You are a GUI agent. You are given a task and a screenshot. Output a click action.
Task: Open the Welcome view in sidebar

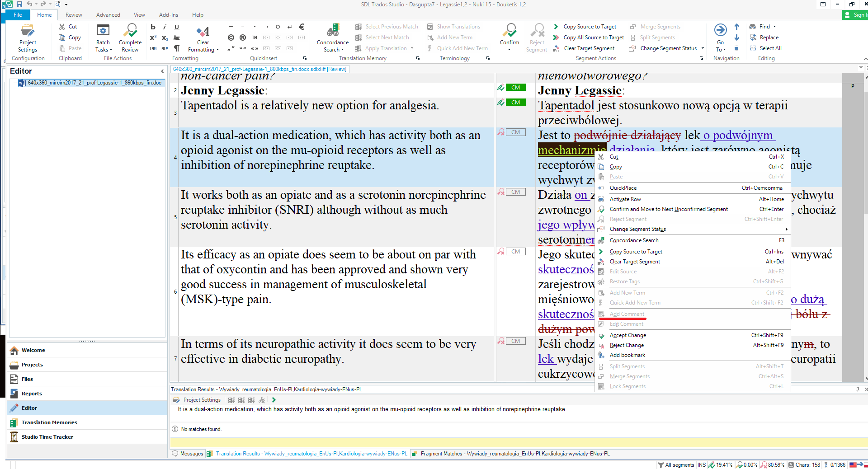coord(87,350)
